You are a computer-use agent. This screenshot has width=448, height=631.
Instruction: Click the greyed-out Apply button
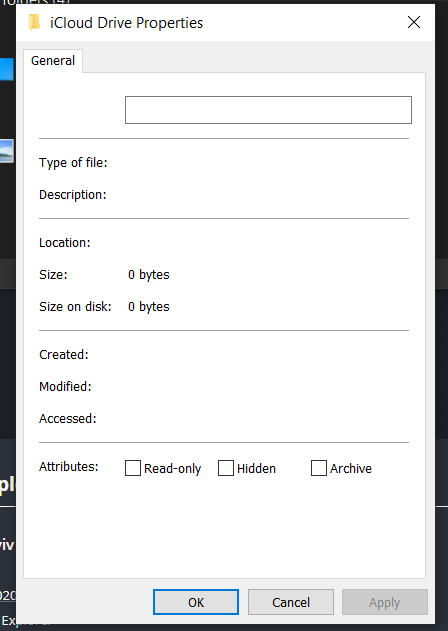coord(384,602)
